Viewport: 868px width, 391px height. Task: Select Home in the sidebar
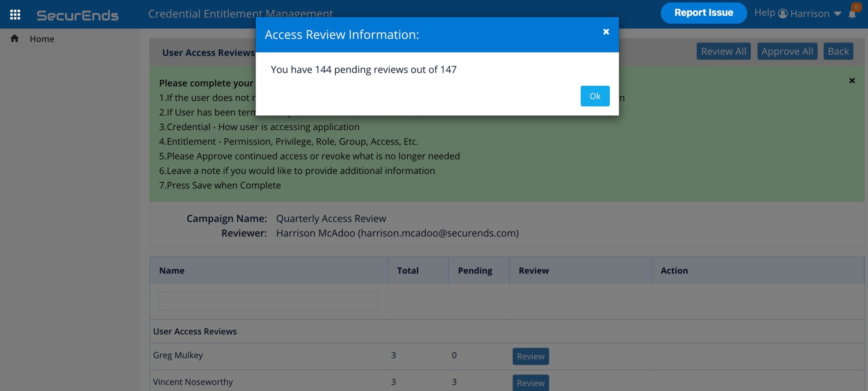pos(42,38)
